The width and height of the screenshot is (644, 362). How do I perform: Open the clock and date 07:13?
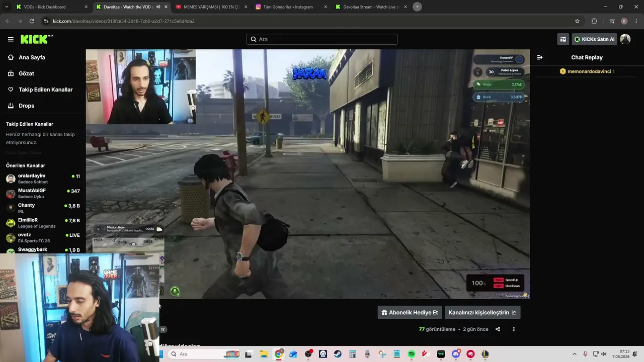pos(621,354)
